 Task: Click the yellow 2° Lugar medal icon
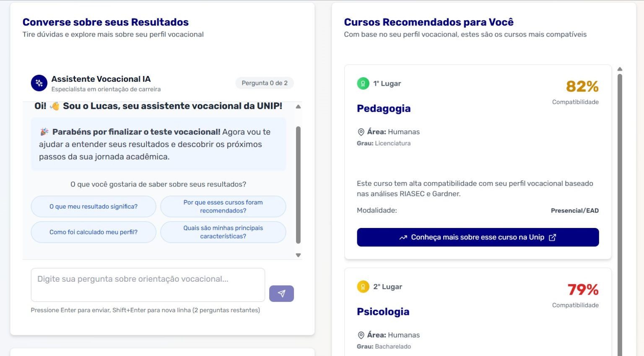pos(363,287)
